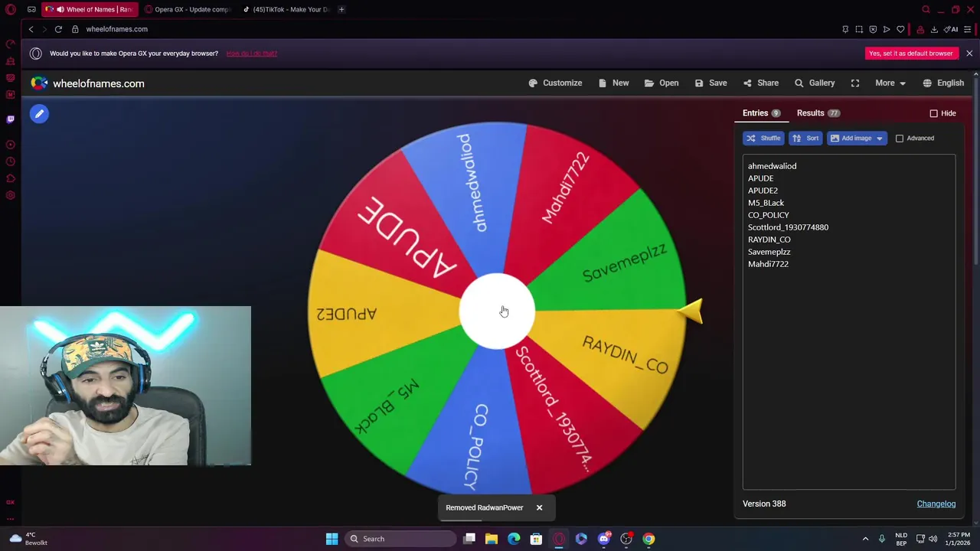980x551 pixels.
Task: Click the Windows taskbar Search box
Action: [399, 539]
